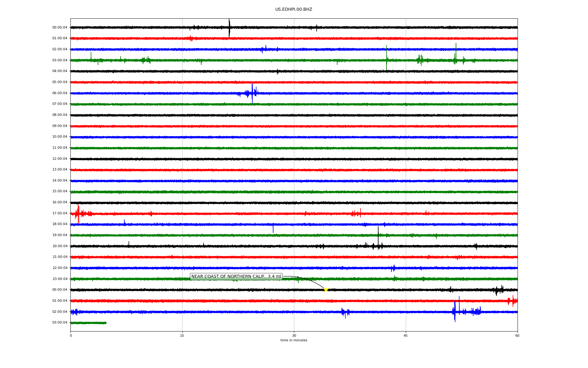Click the yellow star earthquake marker

point(326,289)
